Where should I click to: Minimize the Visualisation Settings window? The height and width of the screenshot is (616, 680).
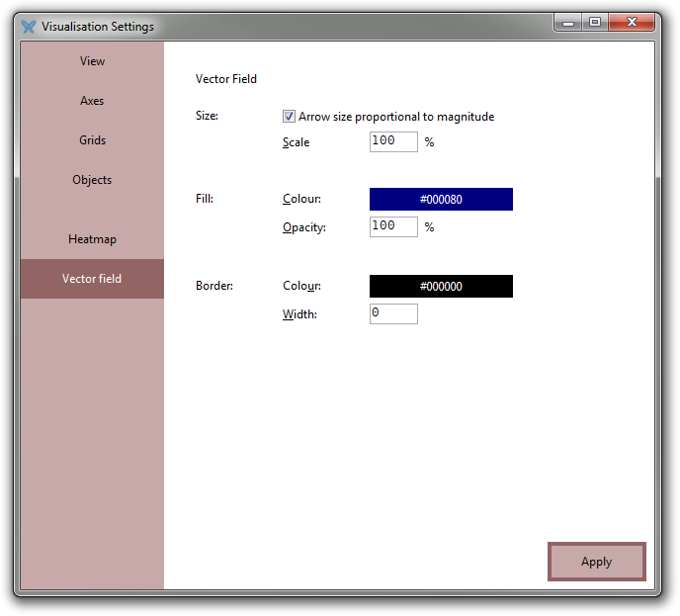567,23
